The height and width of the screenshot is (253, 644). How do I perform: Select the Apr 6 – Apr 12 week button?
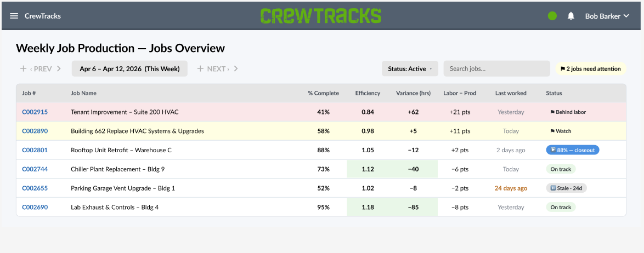pyautogui.click(x=130, y=68)
